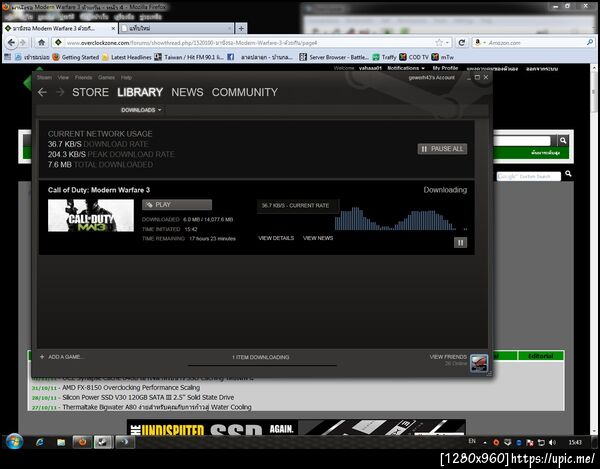The image size is (600, 469).
Task: Click PLAY for Modern Warfare 3
Action: [177, 205]
